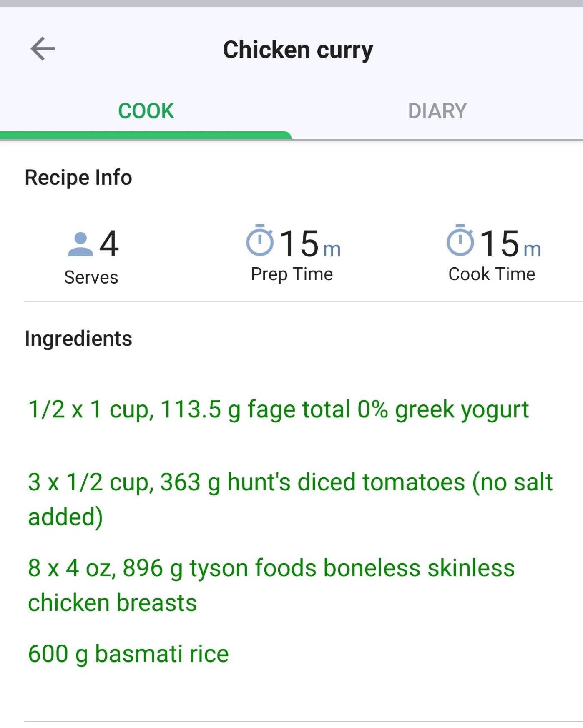Click the stopwatch icon for Cook Time

460,240
